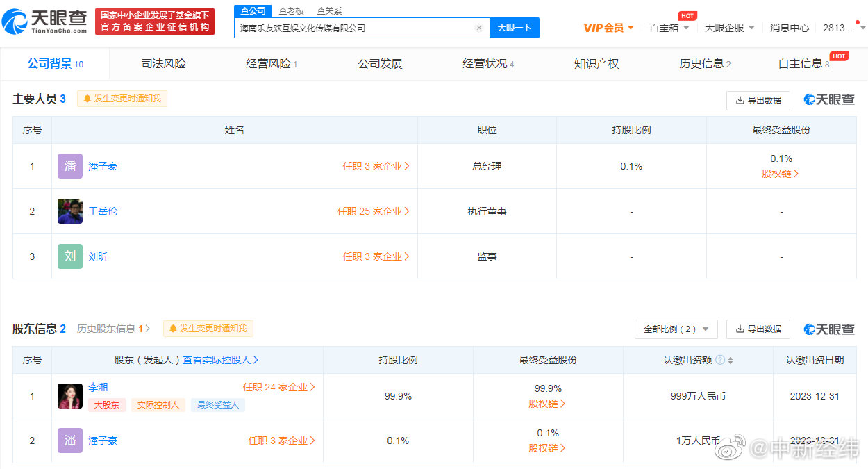Viewport: 868px width, 469px height.
Task: Expand 任职 25 家企业 for 王岳伦
Action: tap(374, 211)
